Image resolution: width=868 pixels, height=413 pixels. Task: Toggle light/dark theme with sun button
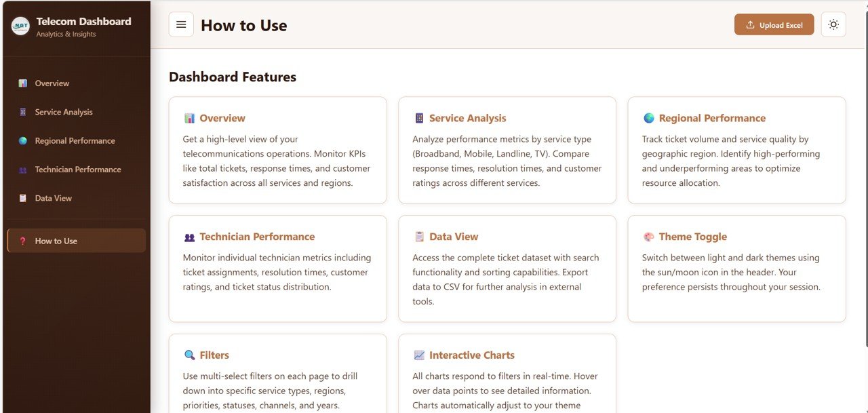833,24
